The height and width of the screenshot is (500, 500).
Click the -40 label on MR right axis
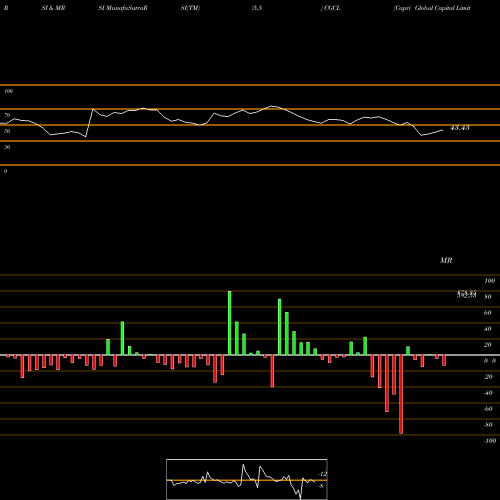488,393
